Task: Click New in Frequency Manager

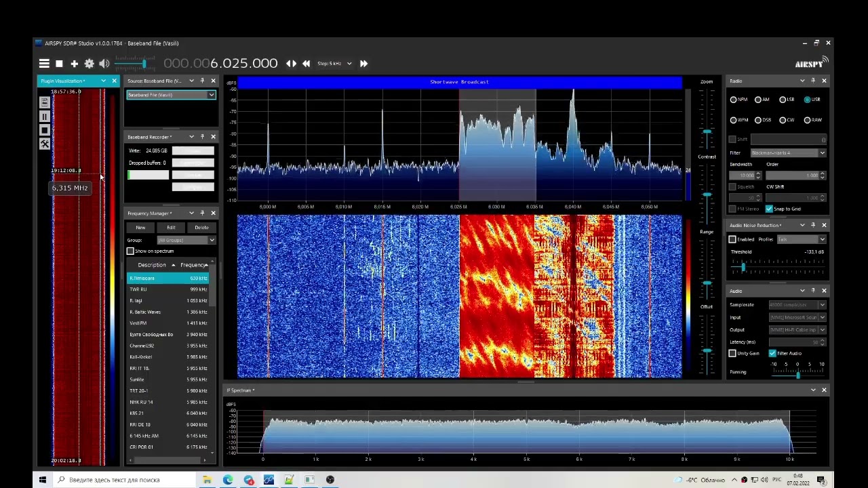Action: 140,228
